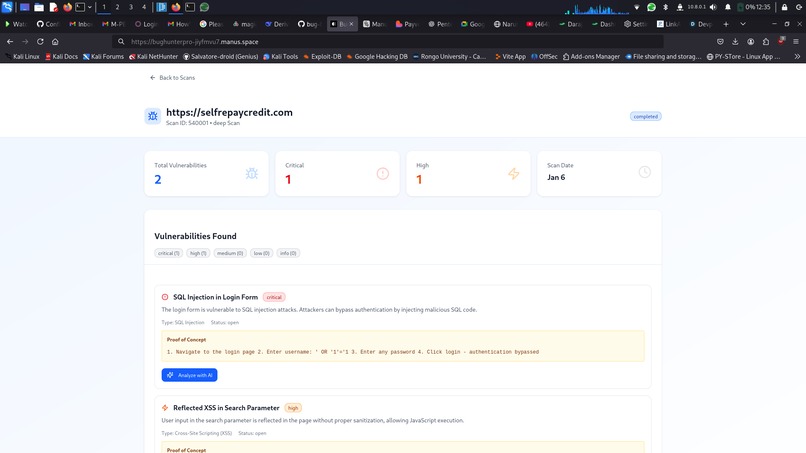806x453 pixels.
Task: Click the bug icon beside selfrepaycredit.com
Action: (x=153, y=116)
